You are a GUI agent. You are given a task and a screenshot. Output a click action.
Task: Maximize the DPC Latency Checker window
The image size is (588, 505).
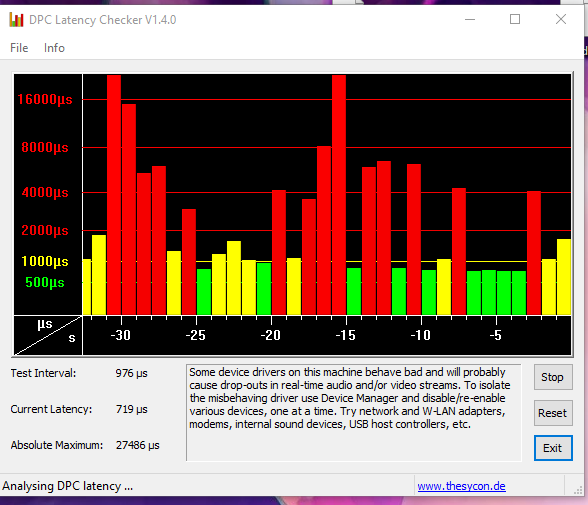[515, 19]
